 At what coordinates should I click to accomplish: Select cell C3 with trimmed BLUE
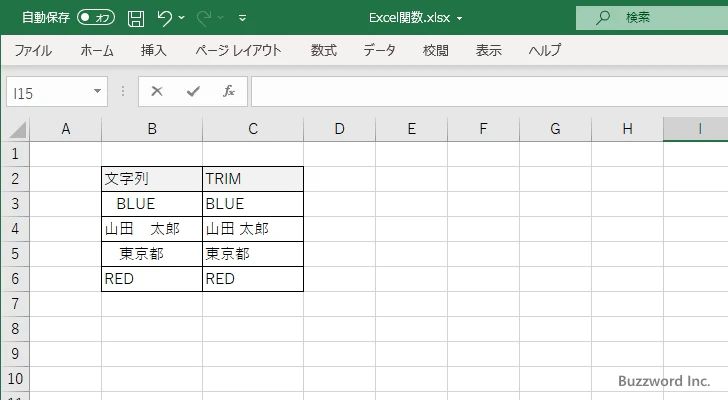coord(253,204)
